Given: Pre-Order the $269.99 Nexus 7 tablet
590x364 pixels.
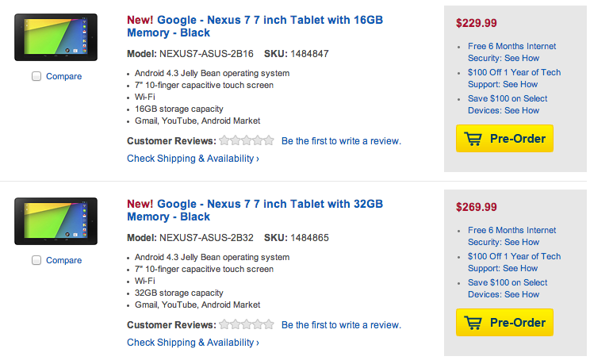Looking at the screenshot, I should coord(504,323).
